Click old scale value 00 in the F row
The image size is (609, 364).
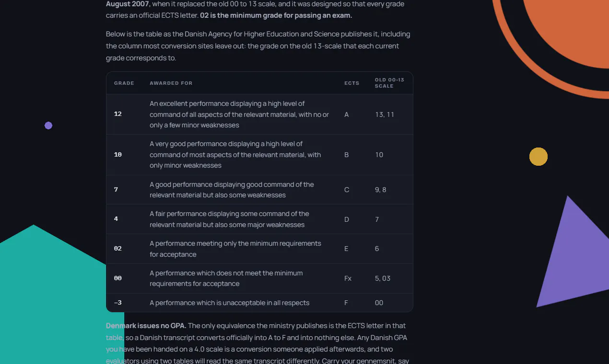(379, 303)
